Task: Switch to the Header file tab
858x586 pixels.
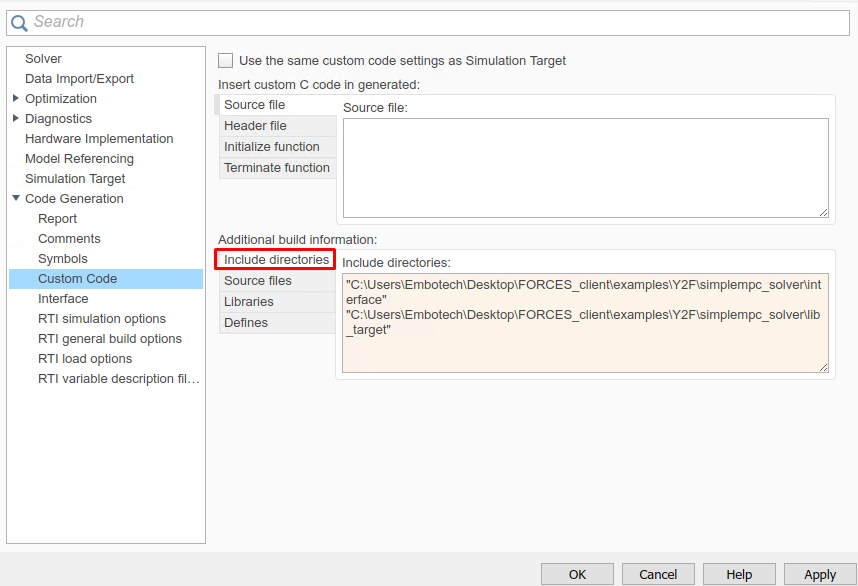Action: tap(256, 126)
